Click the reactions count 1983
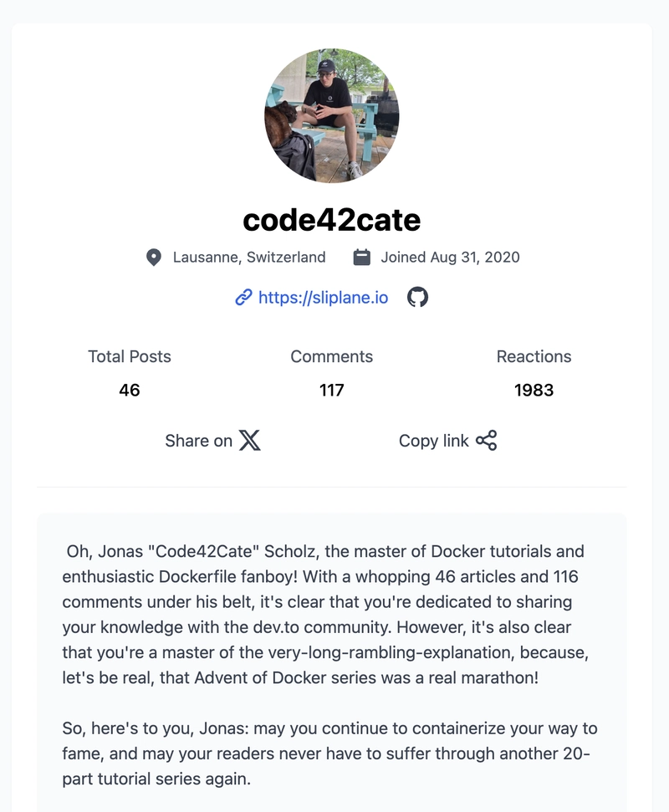669x812 pixels. pos(534,390)
